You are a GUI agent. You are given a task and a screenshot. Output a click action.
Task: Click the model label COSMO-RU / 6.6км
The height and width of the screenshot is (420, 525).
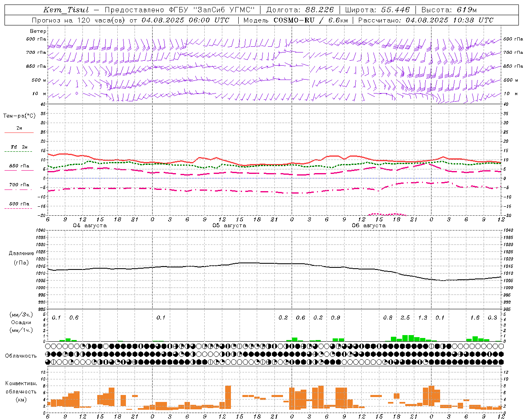[x=310, y=20]
